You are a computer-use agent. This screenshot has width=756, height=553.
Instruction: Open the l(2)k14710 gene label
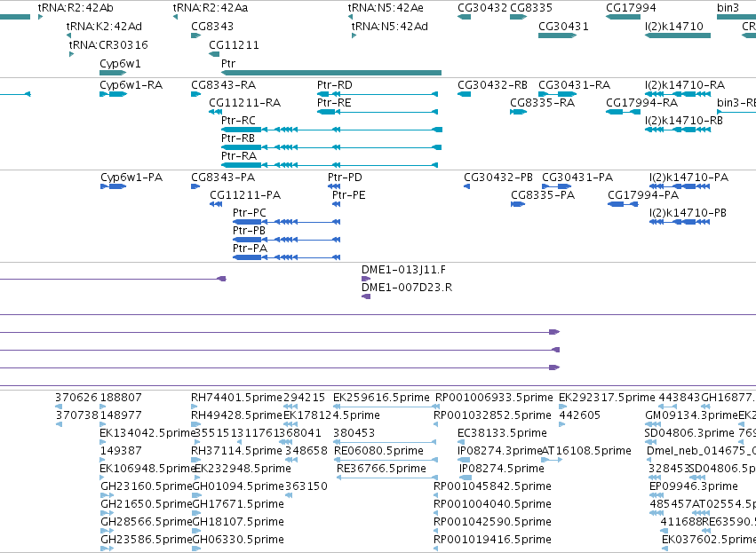tap(674, 27)
